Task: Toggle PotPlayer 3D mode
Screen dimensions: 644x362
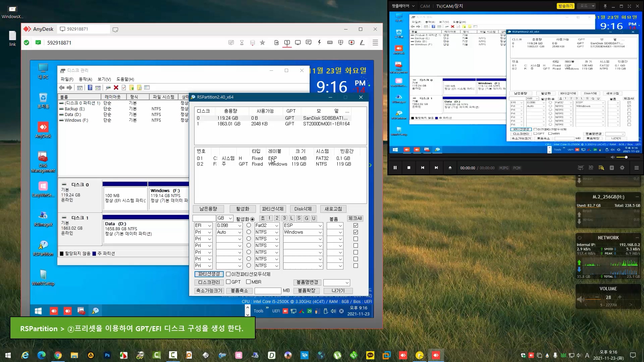Action: 591,168
